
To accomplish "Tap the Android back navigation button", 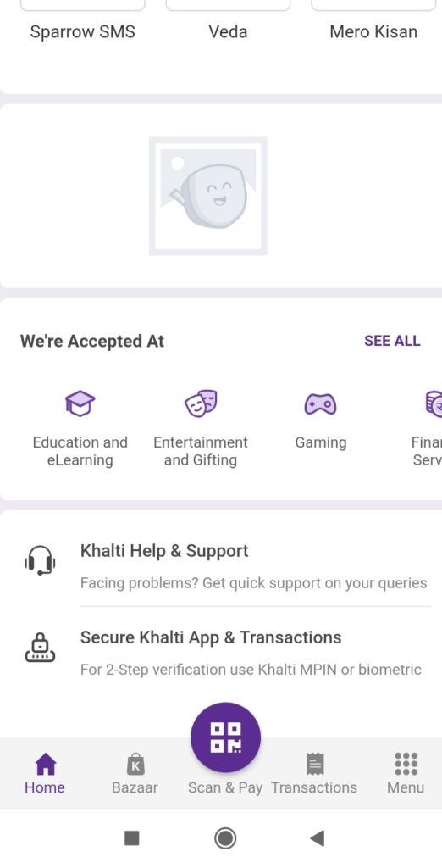I will (318, 838).
